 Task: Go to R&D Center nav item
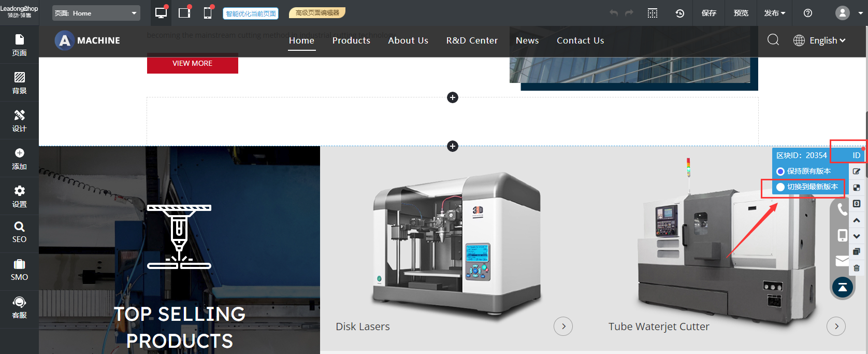click(x=472, y=40)
